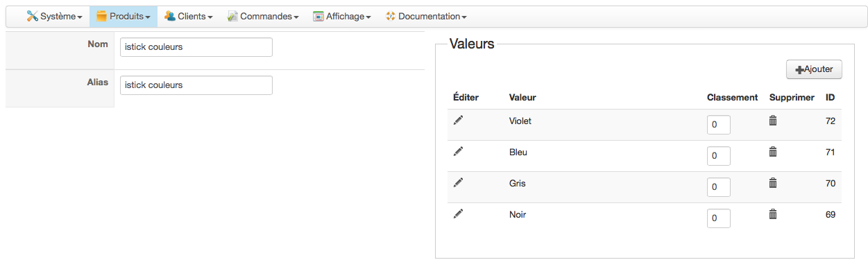Expand the Produits menu
The height and width of the screenshot is (269, 868).
coord(124,16)
